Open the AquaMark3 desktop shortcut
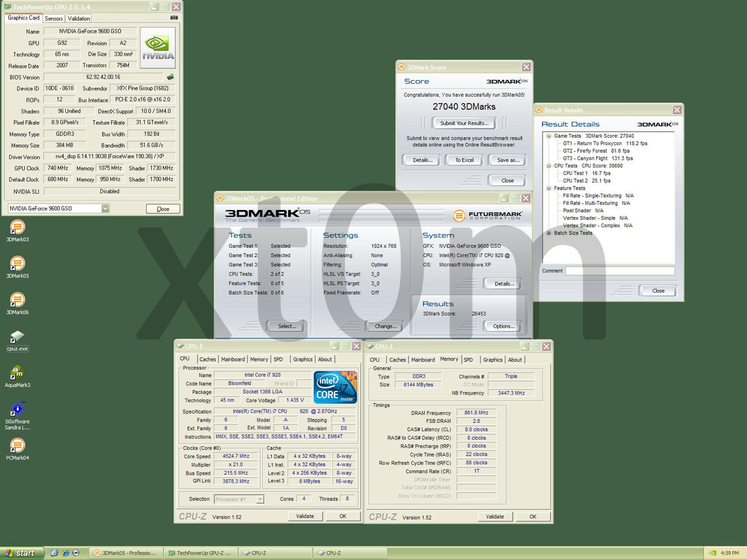 point(18,377)
